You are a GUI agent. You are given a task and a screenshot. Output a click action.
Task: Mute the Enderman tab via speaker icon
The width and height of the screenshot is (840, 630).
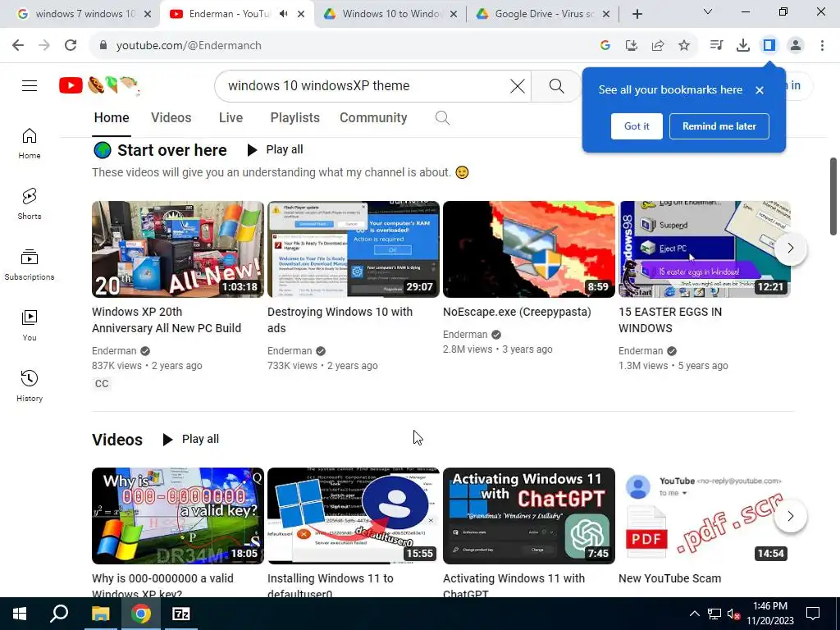pos(283,14)
